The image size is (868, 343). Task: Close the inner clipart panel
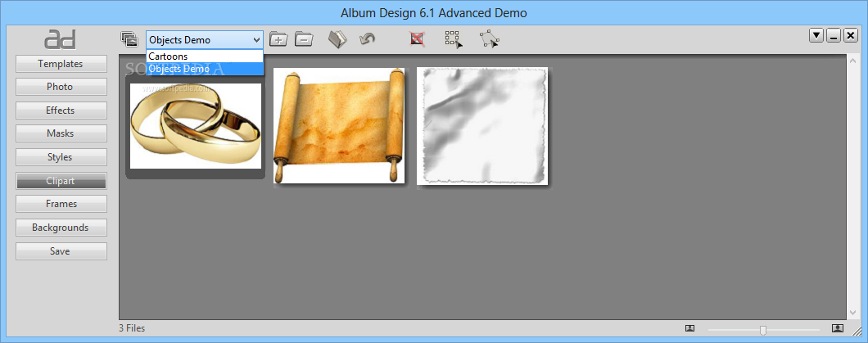[850, 35]
